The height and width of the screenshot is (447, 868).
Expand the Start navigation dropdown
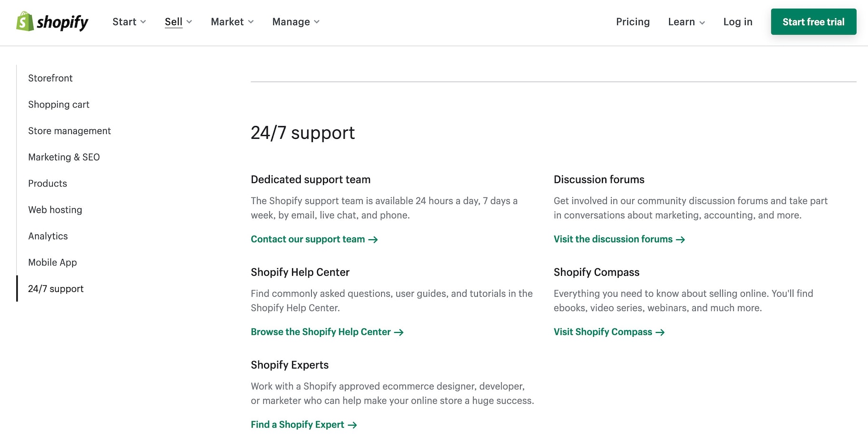tap(129, 21)
